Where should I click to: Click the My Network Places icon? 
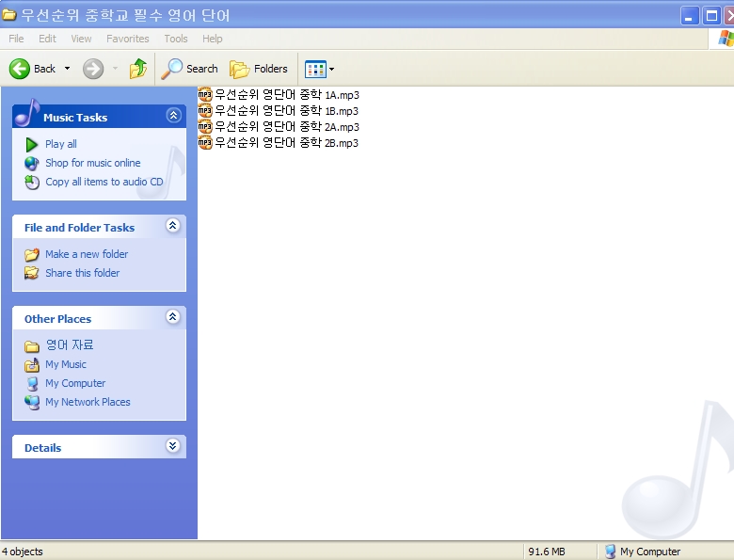click(32, 402)
